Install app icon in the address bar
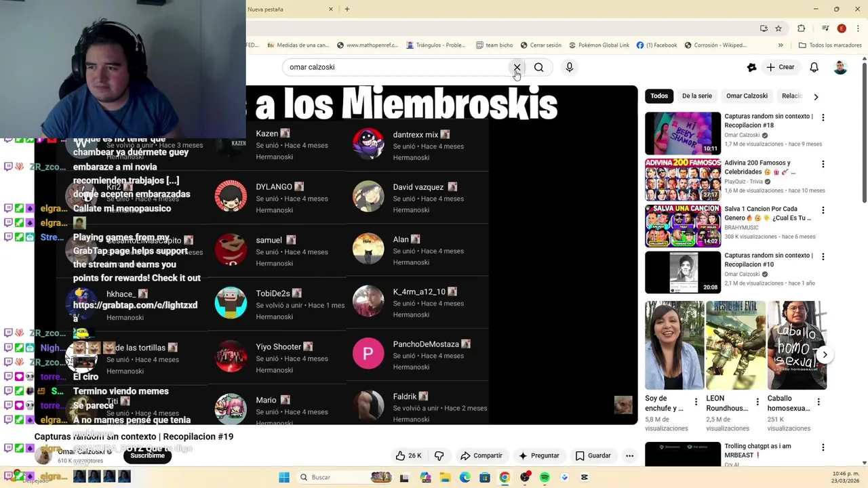868x488 pixels. coord(764,28)
